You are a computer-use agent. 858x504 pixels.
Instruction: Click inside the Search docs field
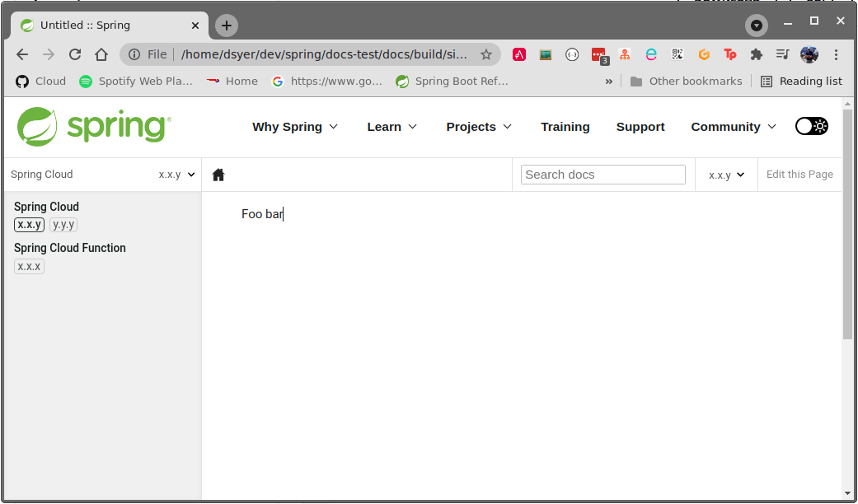tap(602, 174)
